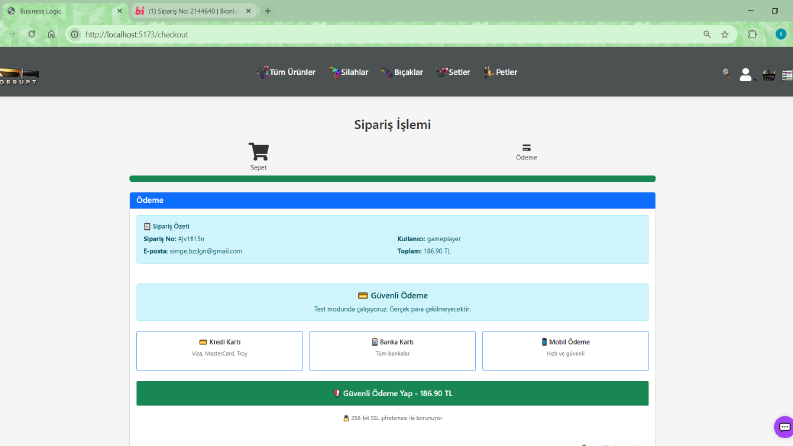Screen dimensions: 793x446
Task: Click the SSL lock icon below the pay button
Action: pyautogui.click(x=346, y=418)
